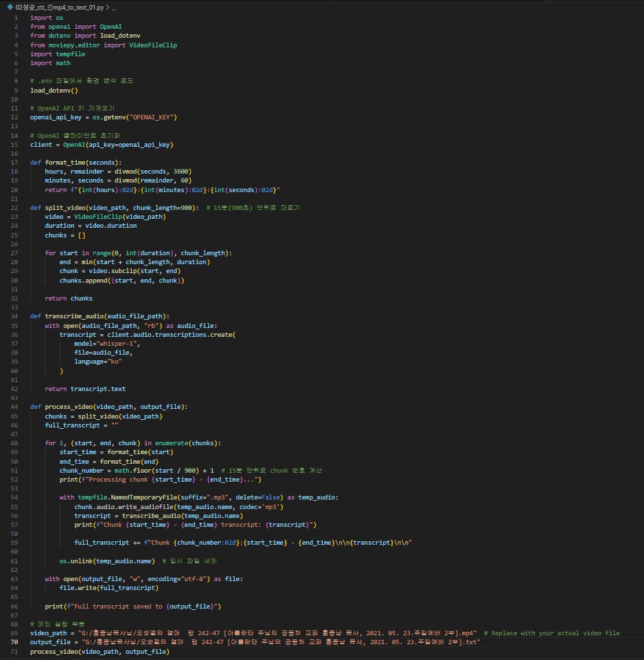Click line number 70 in the gutter
Image resolution: width=644 pixels, height=660 pixels.
click(14, 642)
